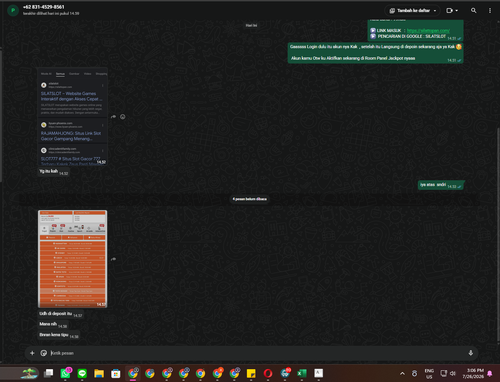The height and width of the screenshot is (382, 500).
Task: Open Sticky Notes from the taskbar
Action: [x=251, y=373]
